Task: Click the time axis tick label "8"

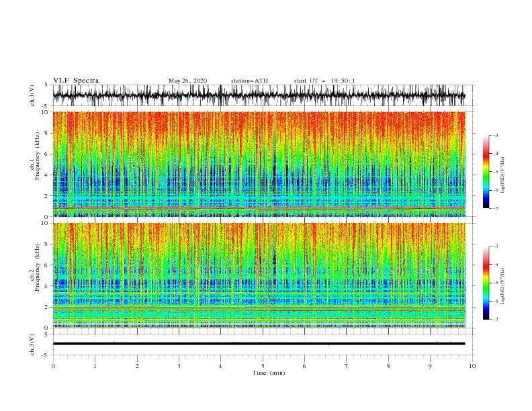Action: [x=388, y=366]
